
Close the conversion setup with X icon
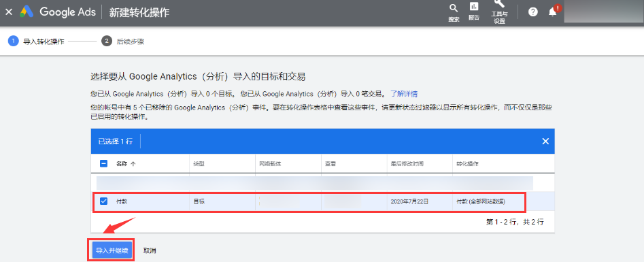9,12
